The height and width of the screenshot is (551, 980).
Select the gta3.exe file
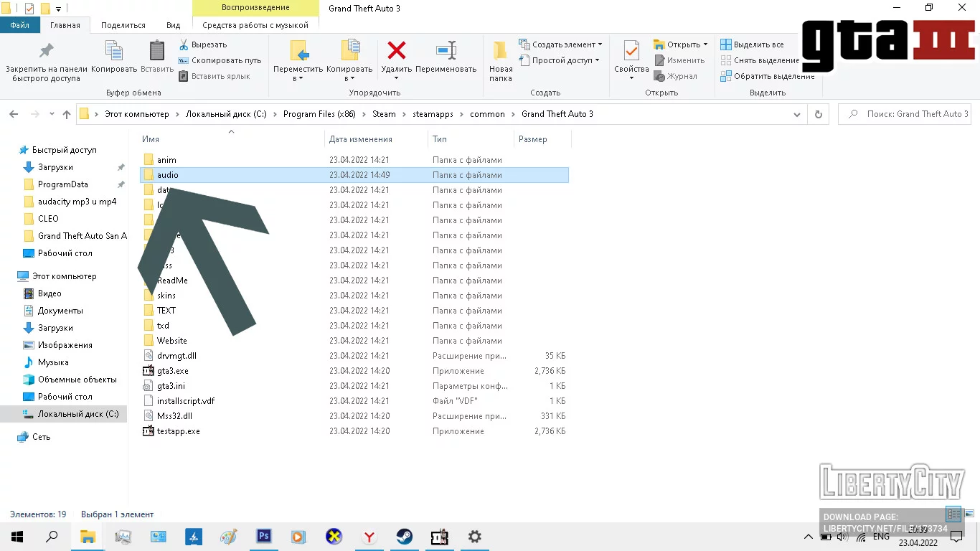173,371
